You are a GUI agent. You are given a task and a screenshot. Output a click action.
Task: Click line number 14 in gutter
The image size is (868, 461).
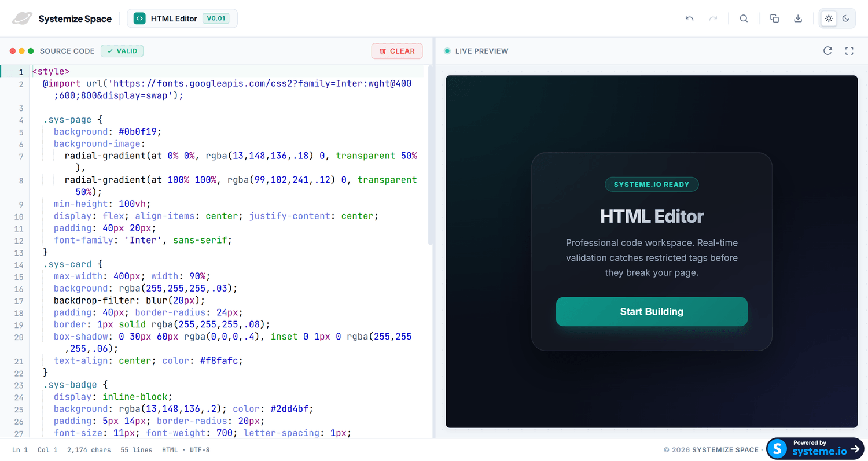[x=19, y=264]
